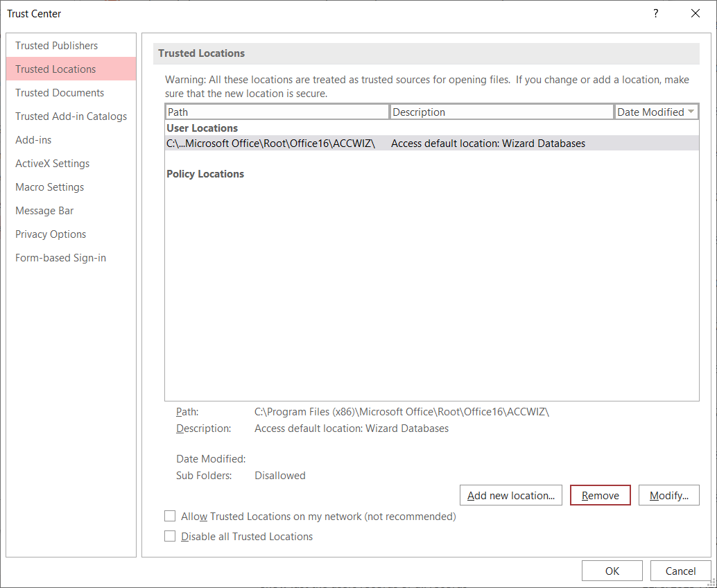Click Add new location button
Screen dimensions: 717x588
510,495
